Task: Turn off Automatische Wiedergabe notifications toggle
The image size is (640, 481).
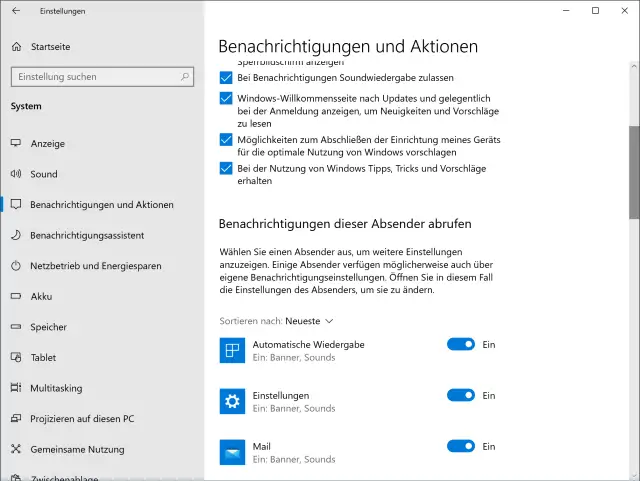Action: click(461, 344)
